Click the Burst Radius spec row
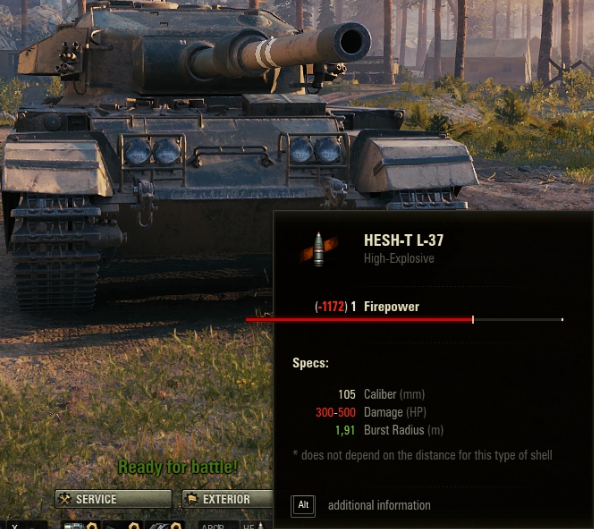Viewport: 594px width, 529px height. [389, 430]
